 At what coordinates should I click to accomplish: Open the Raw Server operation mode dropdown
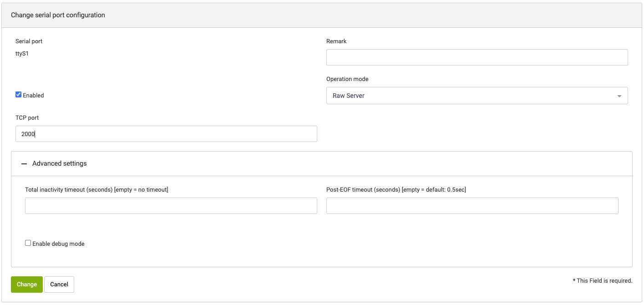coord(476,96)
